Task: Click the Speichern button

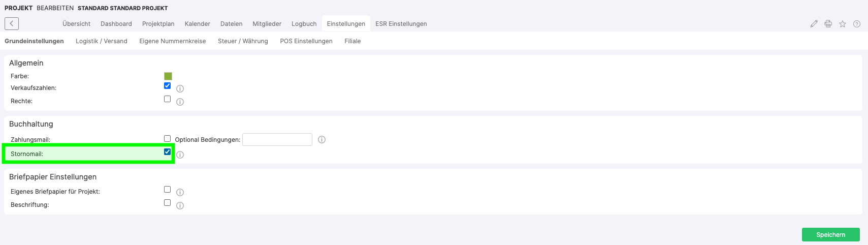Action: (x=830, y=234)
